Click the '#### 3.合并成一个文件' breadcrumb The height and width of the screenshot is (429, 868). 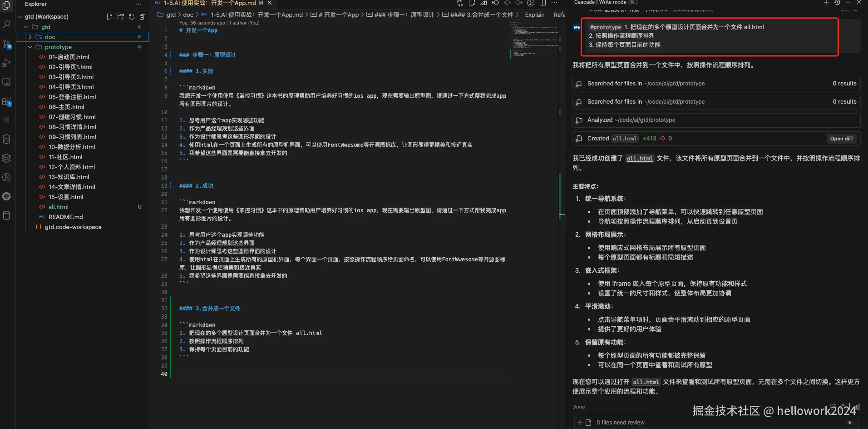[481, 15]
